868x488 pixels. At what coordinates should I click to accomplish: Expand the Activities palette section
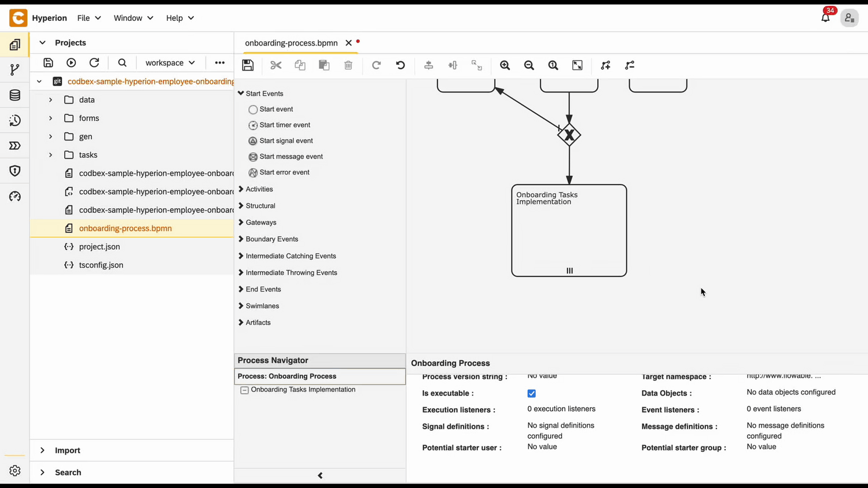point(259,188)
